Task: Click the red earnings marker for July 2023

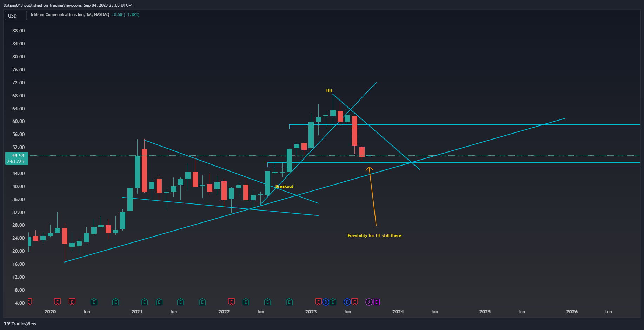Action: coord(354,302)
